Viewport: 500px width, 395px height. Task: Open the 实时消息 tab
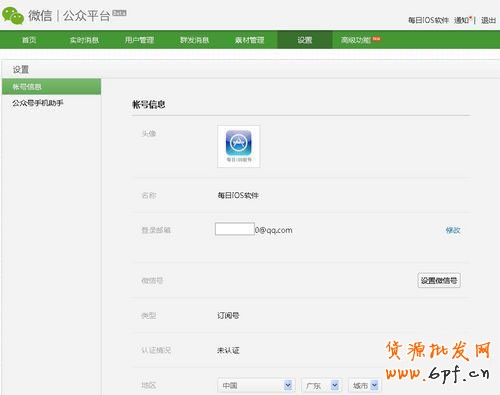(x=84, y=40)
